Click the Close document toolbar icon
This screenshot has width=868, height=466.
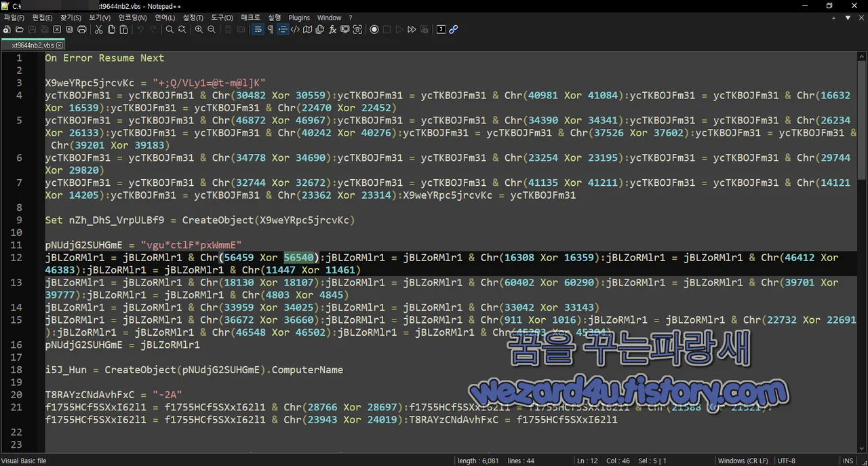57,30
